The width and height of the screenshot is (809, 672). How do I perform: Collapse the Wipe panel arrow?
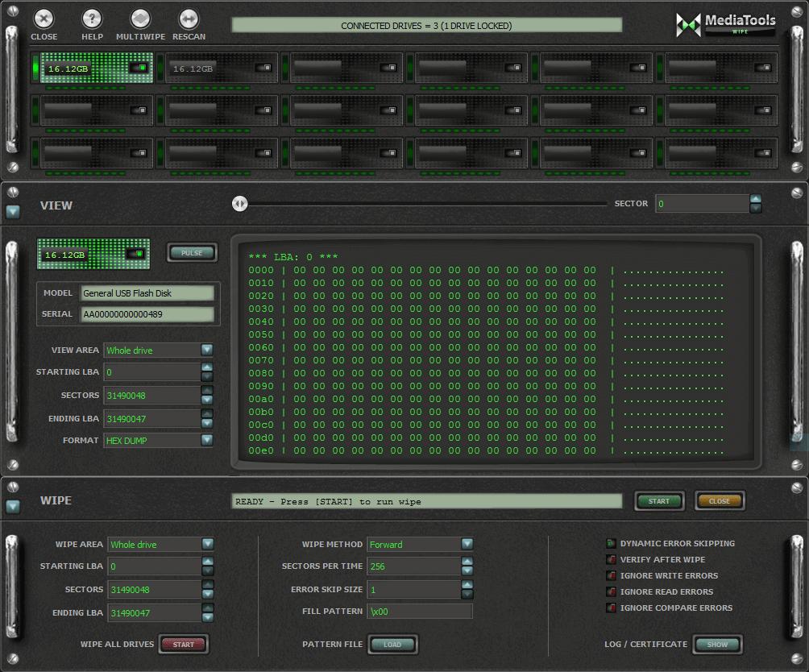point(13,507)
